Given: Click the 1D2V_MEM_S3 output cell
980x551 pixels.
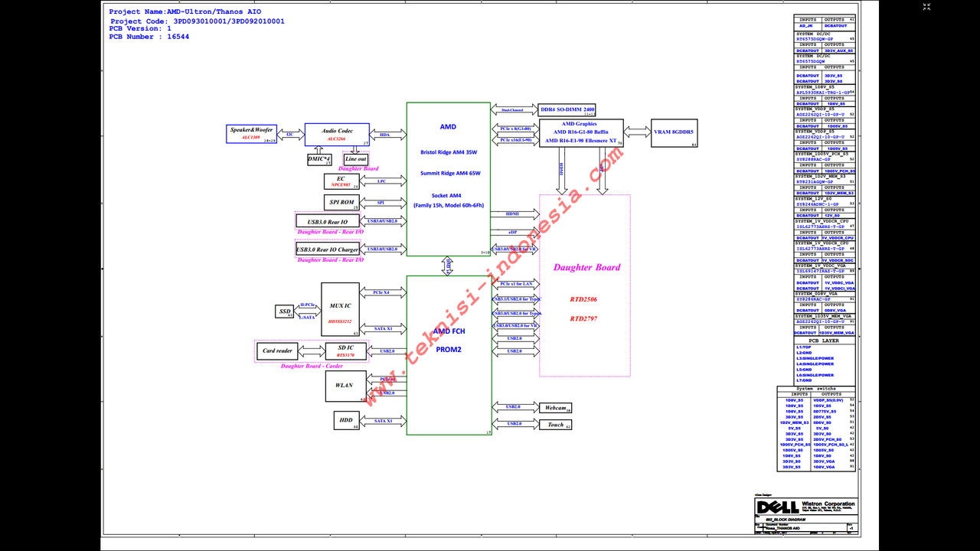Looking at the screenshot, I should [839, 193].
